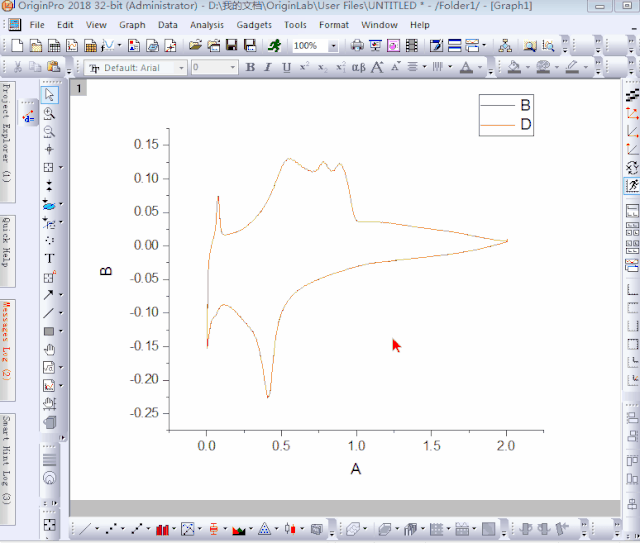This screenshot has height=543, width=640.
Task: Click the Zoom In tool
Action: tap(50, 113)
